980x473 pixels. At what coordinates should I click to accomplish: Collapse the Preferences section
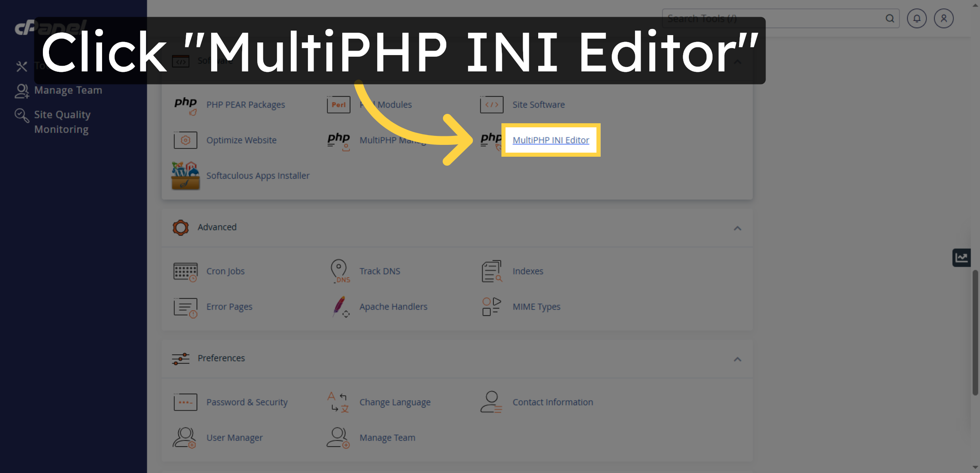coord(737,360)
